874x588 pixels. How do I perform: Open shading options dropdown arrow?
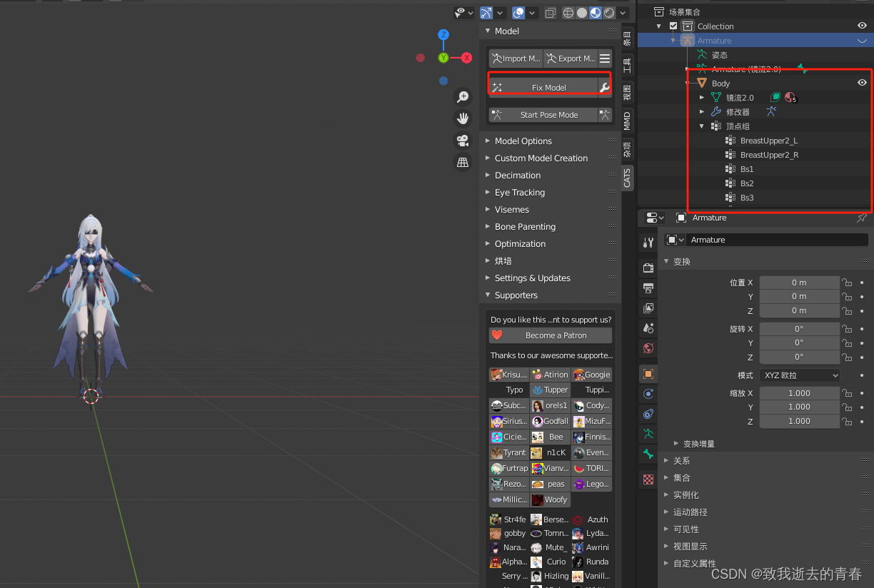623,13
